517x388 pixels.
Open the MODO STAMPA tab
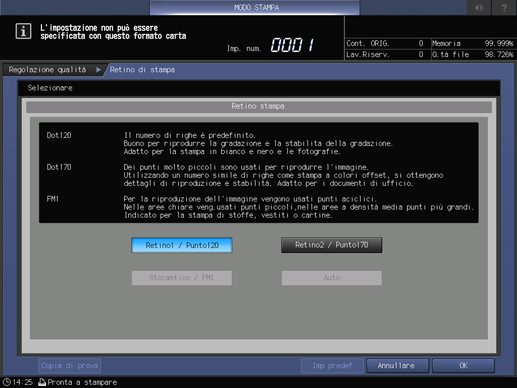[x=255, y=7]
